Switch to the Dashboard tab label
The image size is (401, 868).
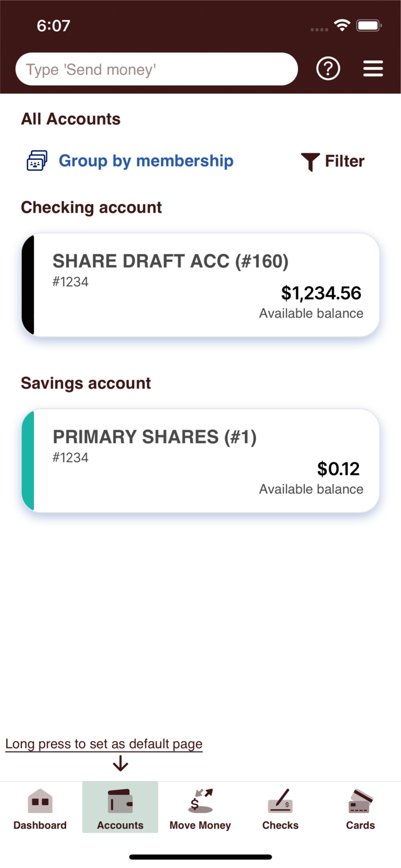pos(40,825)
